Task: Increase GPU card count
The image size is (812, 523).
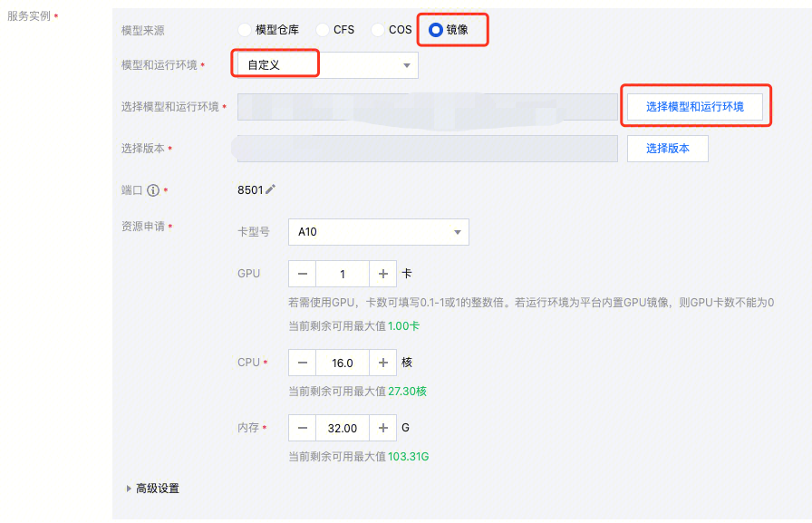Action: pos(382,274)
